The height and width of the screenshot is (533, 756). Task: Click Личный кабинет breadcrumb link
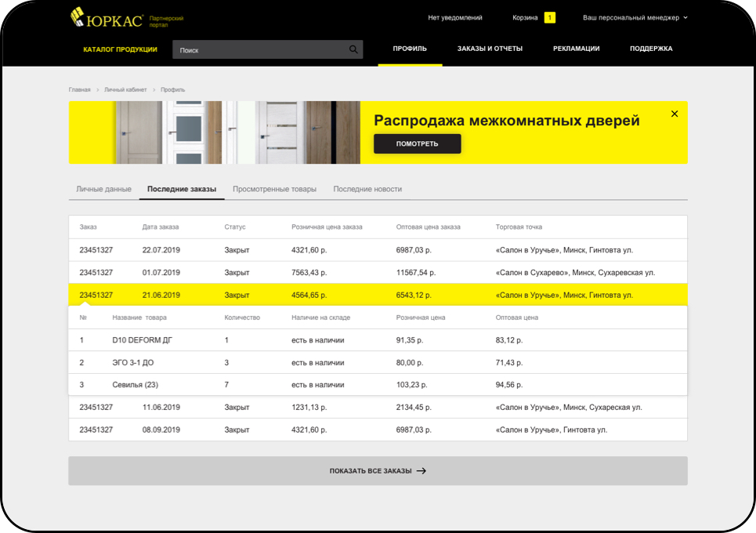coord(125,89)
